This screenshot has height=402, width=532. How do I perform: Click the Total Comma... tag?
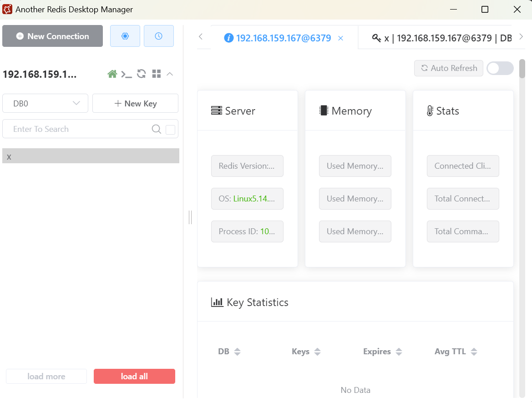click(463, 231)
